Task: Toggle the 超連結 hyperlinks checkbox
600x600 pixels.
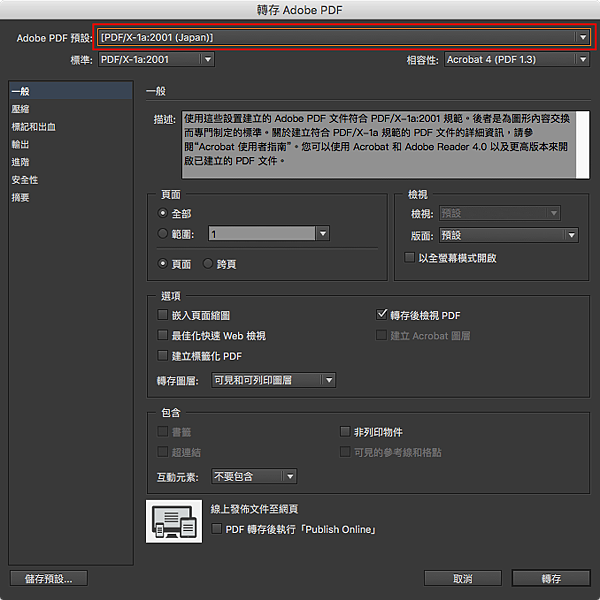Action: pos(163,452)
